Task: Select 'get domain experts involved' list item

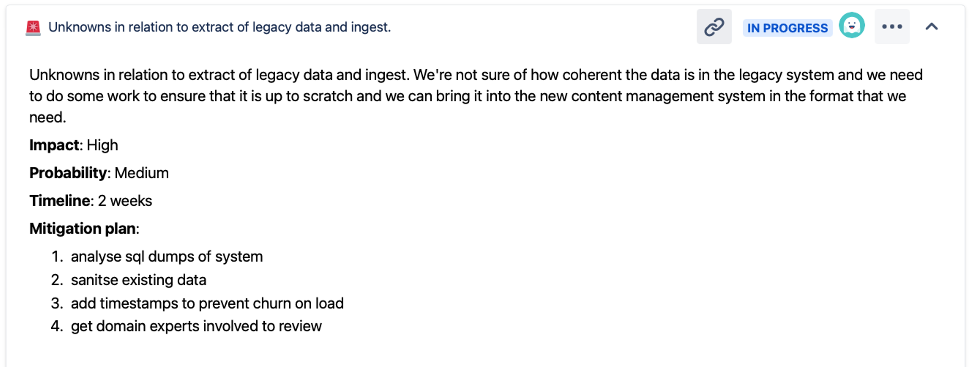Action: point(196,326)
